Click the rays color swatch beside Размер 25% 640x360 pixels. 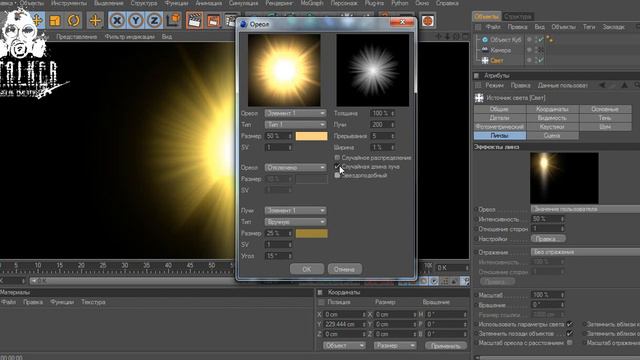tap(311, 233)
